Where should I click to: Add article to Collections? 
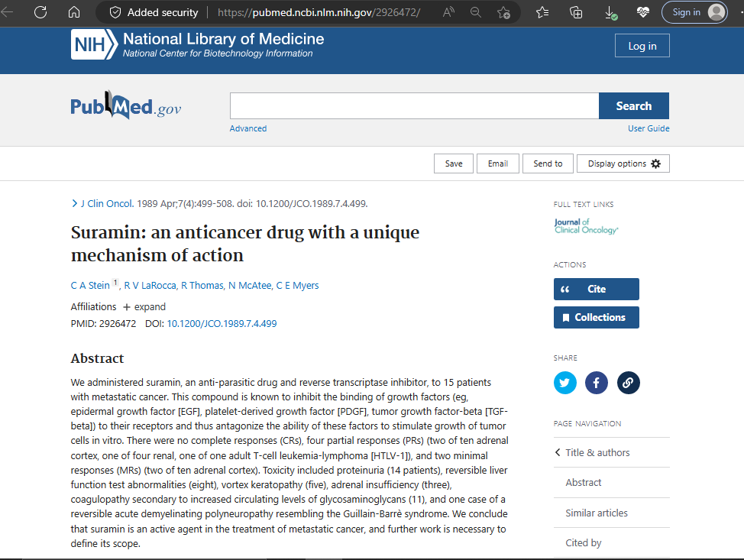(597, 318)
